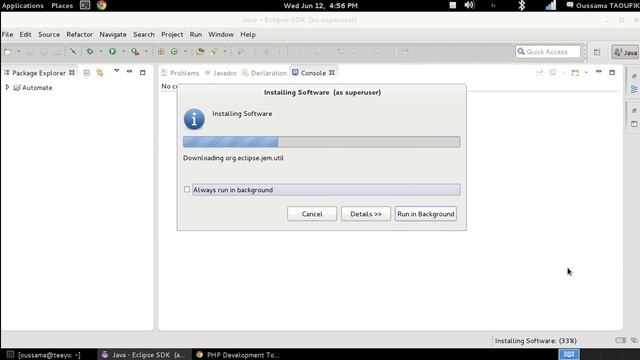Switch to the Declaration tab
The height and width of the screenshot is (360, 640).
click(264, 73)
